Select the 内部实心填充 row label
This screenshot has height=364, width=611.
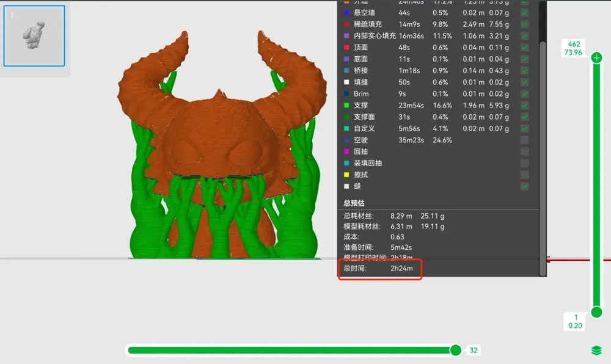coord(375,36)
